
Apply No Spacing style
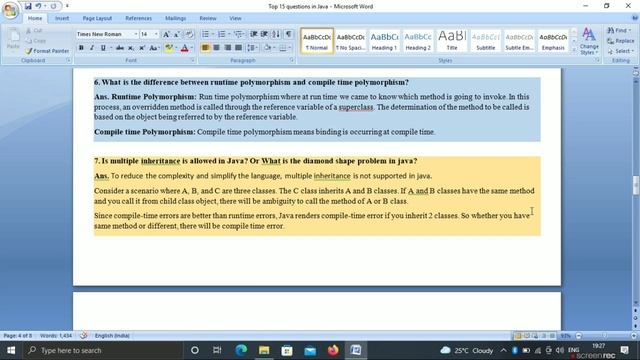click(x=350, y=41)
